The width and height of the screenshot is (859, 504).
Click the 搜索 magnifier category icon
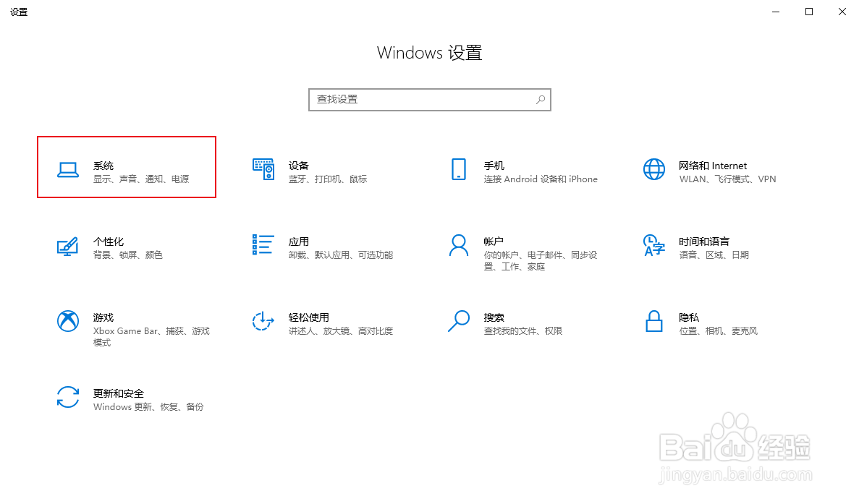[459, 321]
